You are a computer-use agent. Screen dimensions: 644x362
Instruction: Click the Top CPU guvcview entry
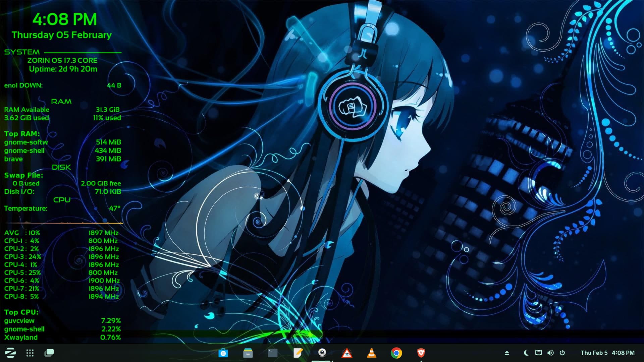point(19,321)
